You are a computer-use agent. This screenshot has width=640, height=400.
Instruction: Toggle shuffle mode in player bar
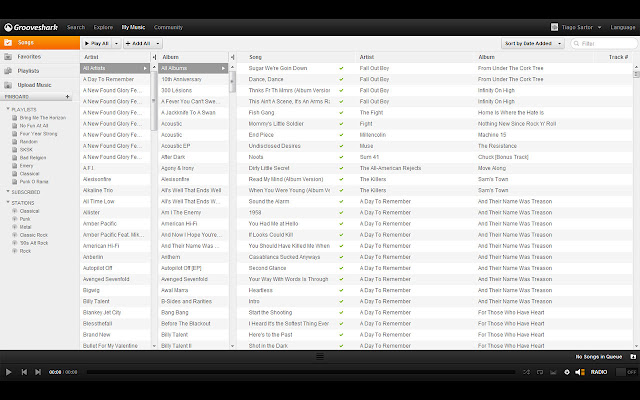(x=527, y=372)
